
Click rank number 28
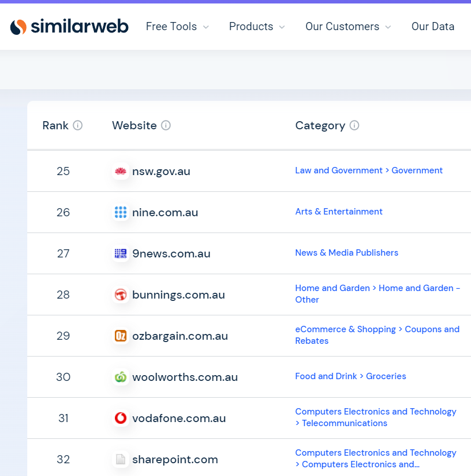(63, 295)
